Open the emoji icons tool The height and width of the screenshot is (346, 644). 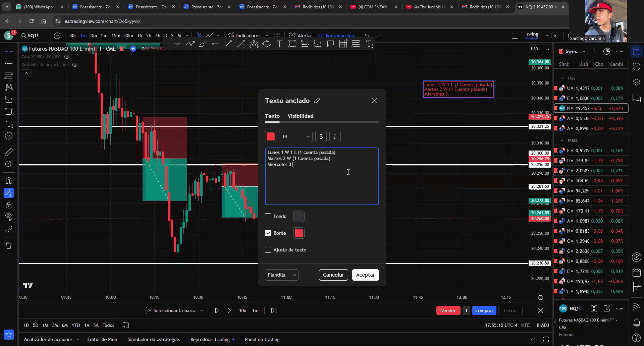(9, 136)
